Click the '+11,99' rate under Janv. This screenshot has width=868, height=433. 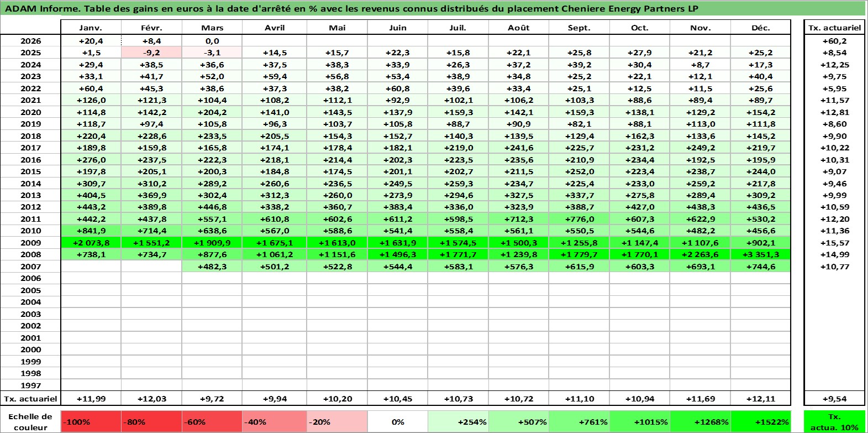pyautogui.click(x=91, y=399)
